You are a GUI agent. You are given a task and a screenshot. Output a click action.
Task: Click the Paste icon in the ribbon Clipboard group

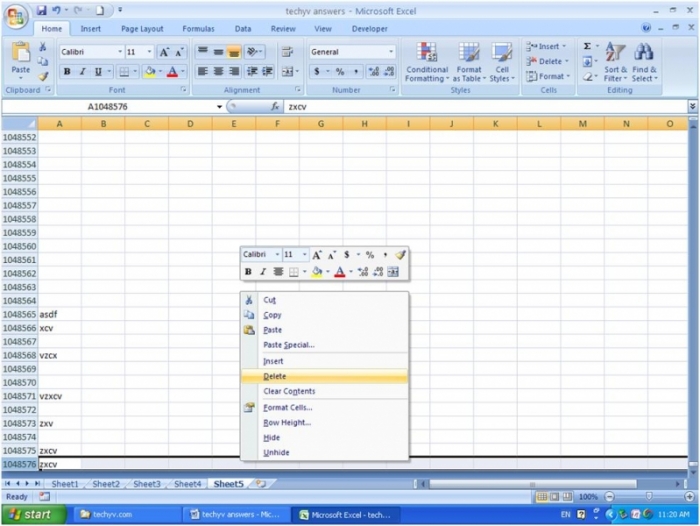[20, 56]
